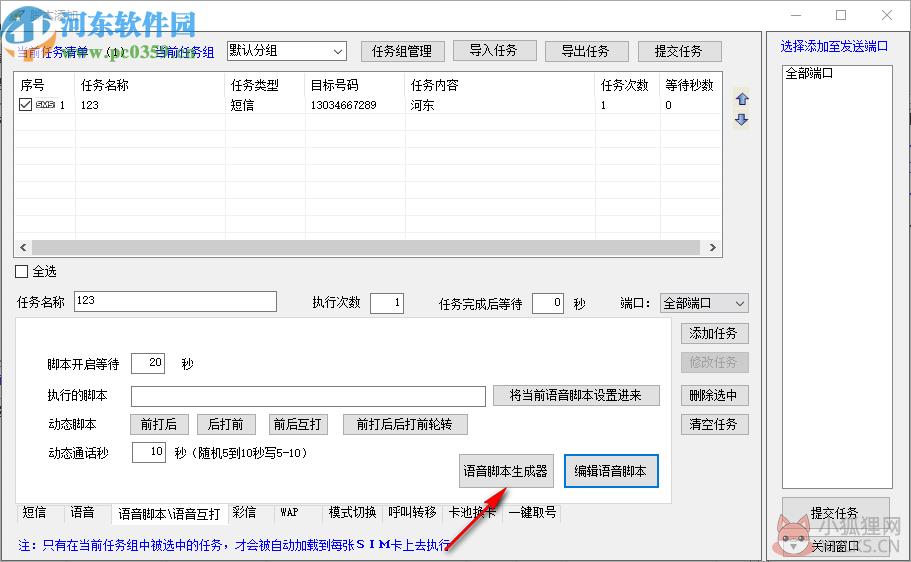Image resolution: width=911 pixels, height=562 pixels.
Task: Click the 前后互打 button
Action: [297, 424]
